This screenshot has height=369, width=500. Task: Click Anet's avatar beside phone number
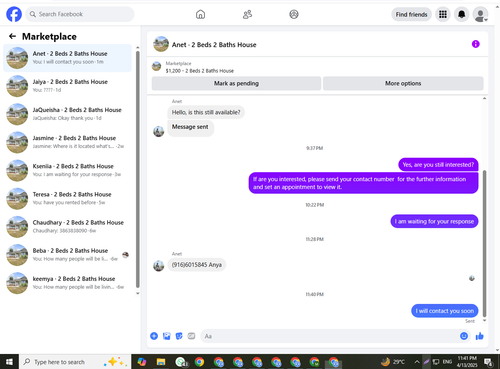click(159, 266)
